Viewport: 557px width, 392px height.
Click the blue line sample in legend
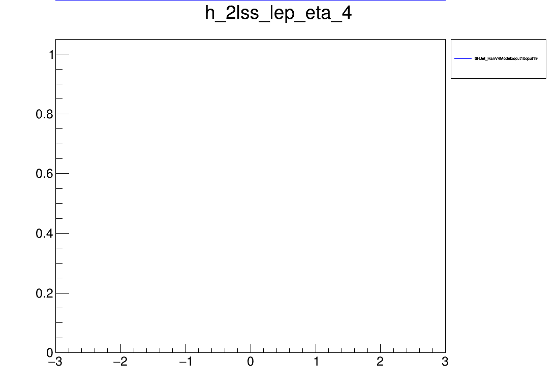click(x=463, y=58)
